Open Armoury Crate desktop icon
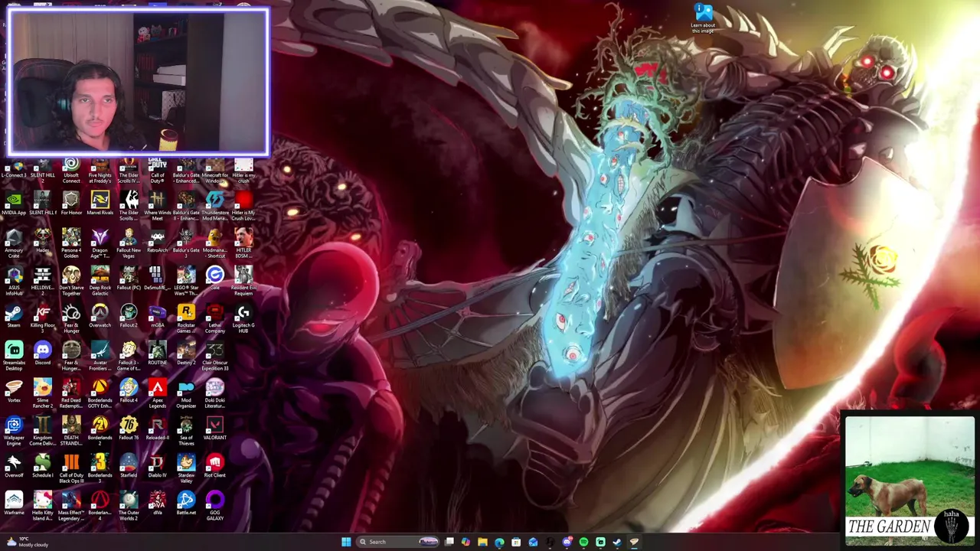Image resolution: width=980 pixels, height=551 pixels. coord(14,244)
